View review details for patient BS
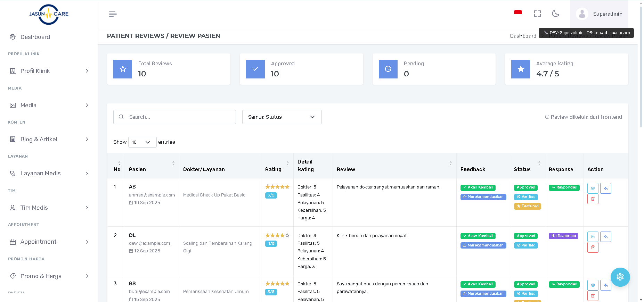The height and width of the screenshot is (302, 644). tap(593, 285)
